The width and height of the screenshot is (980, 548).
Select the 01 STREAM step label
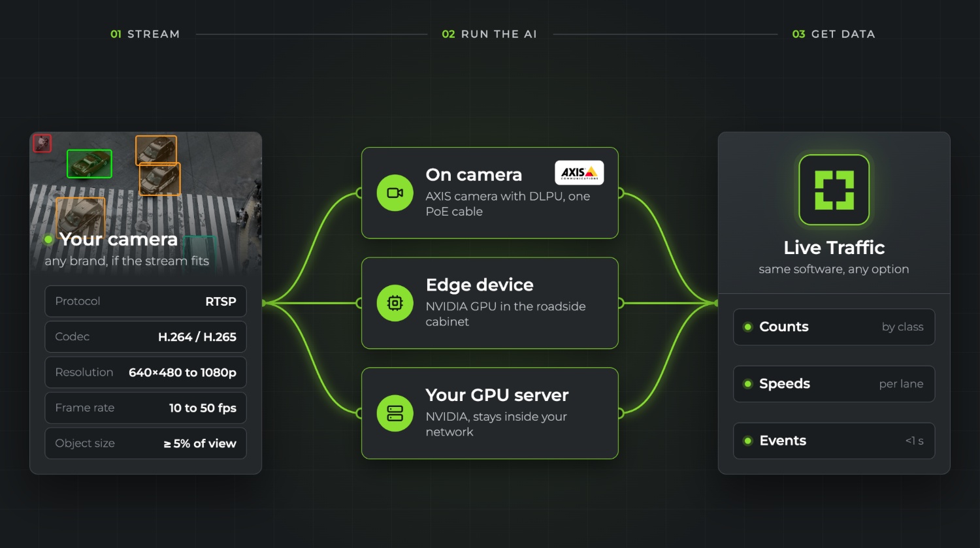click(145, 34)
